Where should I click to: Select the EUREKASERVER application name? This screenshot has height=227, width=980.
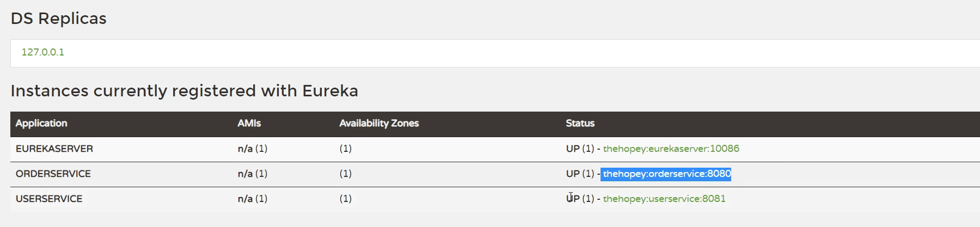coord(54,149)
